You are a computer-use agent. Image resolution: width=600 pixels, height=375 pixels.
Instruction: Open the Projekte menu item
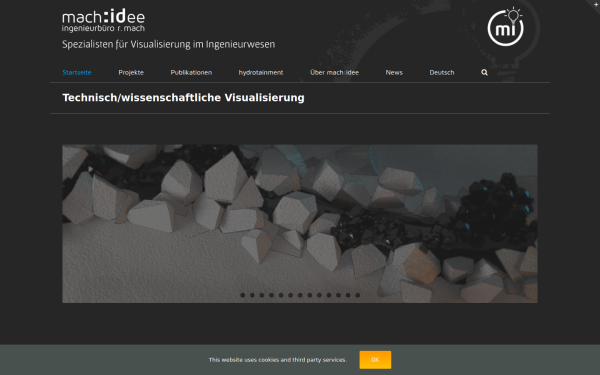pyautogui.click(x=131, y=72)
